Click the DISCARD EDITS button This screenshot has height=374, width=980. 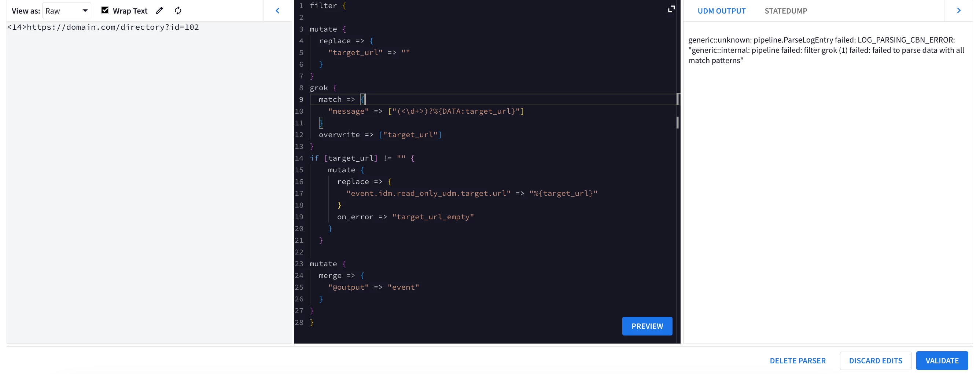pyautogui.click(x=875, y=360)
